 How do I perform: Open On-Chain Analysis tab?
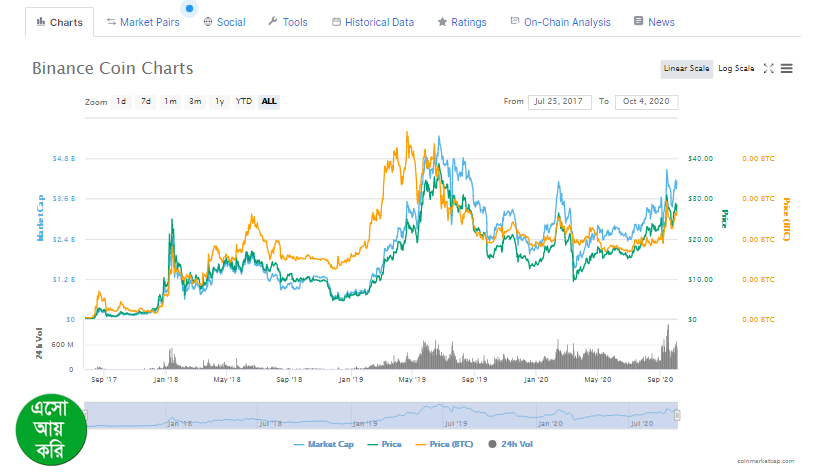click(x=560, y=22)
